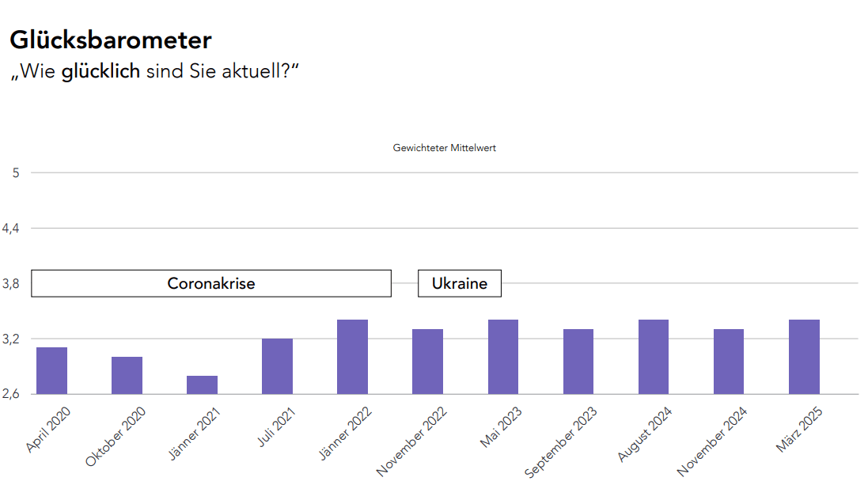The height and width of the screenshot is (500, 868).
Task: Select the September 2023 bar
Action: (x=578, y=362)
